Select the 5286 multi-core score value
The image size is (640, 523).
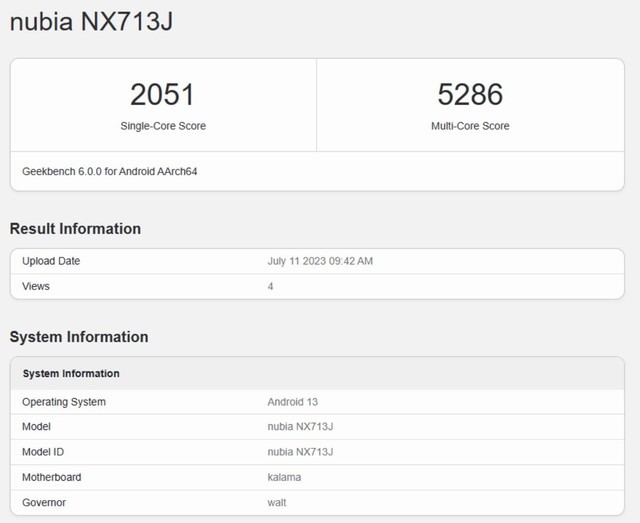pyautogui.click(x=470, y=94)
